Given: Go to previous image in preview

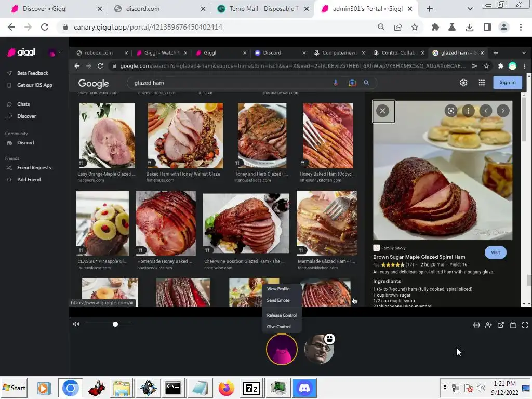Looking at the screenshot, I should pyautogui.click(x=486, y=111).
